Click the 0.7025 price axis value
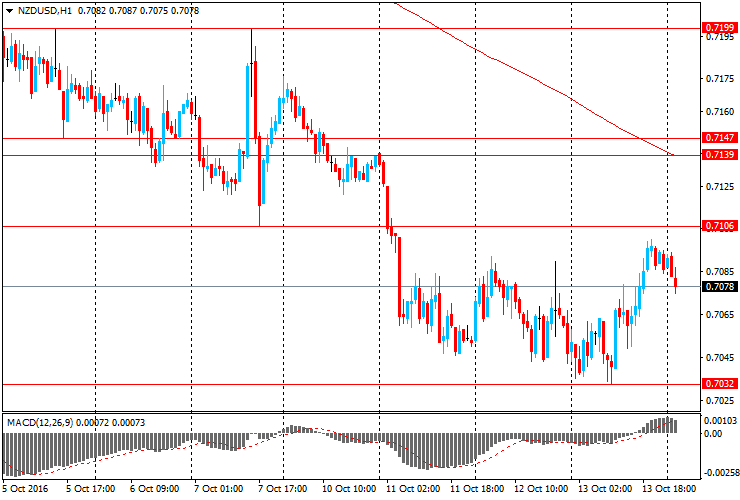This screenshot has height=500, width=740. tap(720, 401)
